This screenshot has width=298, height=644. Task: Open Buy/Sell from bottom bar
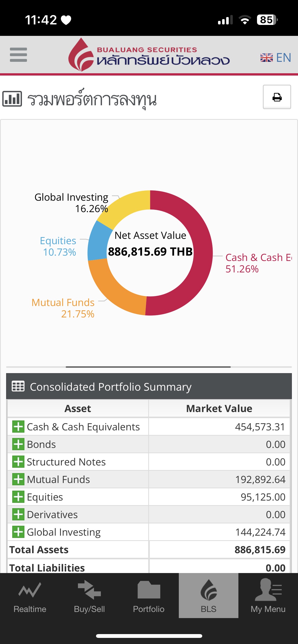(89, 595)
